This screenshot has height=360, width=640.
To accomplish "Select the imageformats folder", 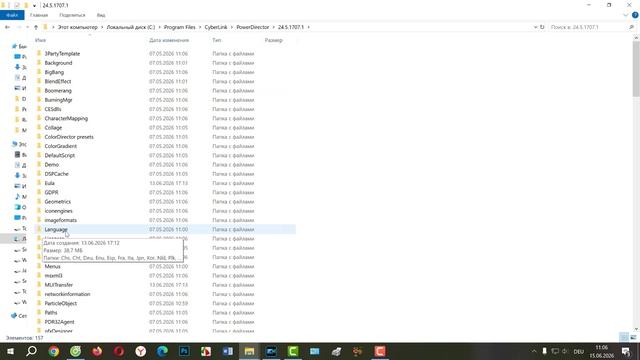I will (60, 220).
